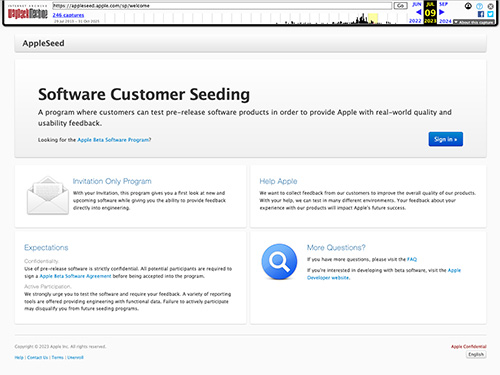Visit the Apple Developer website link
Image resolution: width=500 pixels, height=375 pixels.
(x=384, y=274)
